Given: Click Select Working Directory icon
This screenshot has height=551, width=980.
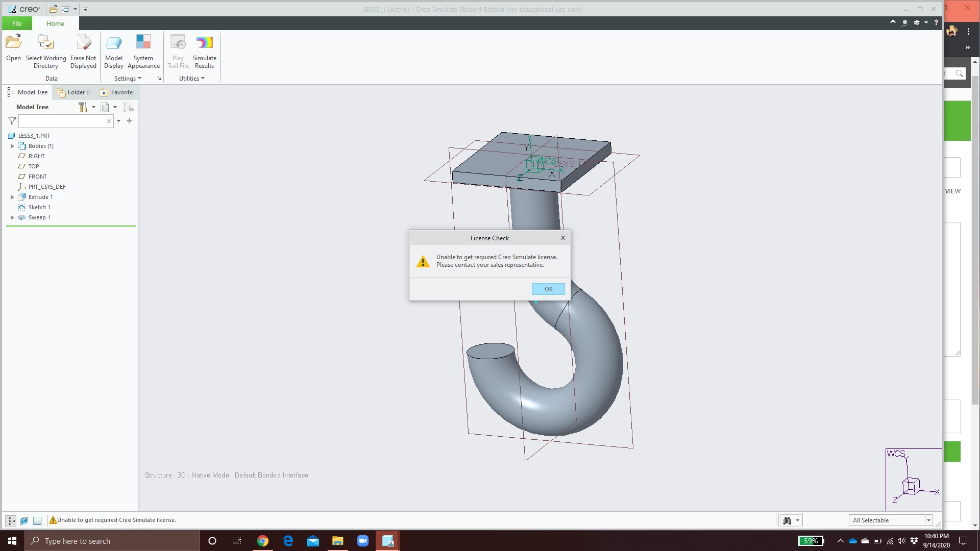Looking at the screenshot, I should tap(46, 42).
